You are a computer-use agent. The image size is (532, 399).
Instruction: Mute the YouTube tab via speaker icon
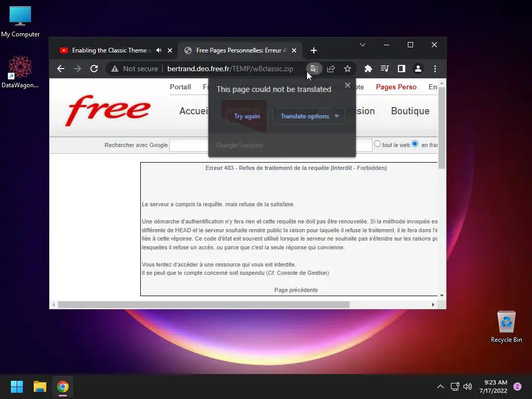159,50
